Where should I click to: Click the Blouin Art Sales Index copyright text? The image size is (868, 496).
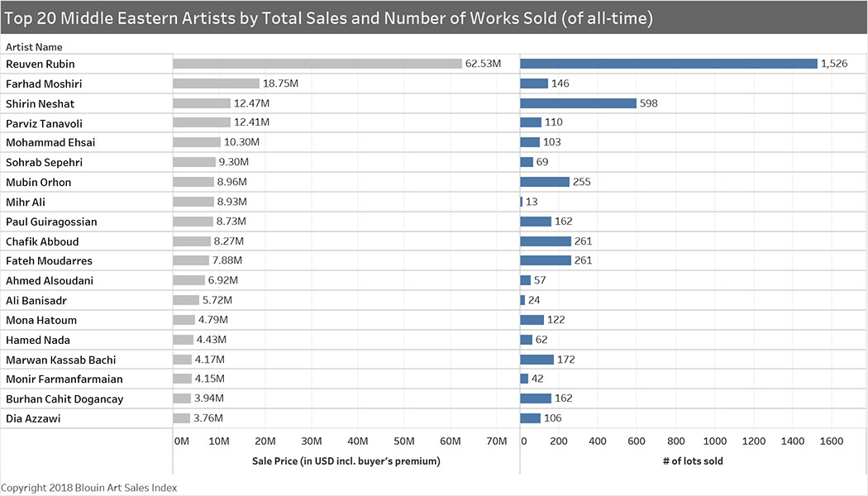88,488
